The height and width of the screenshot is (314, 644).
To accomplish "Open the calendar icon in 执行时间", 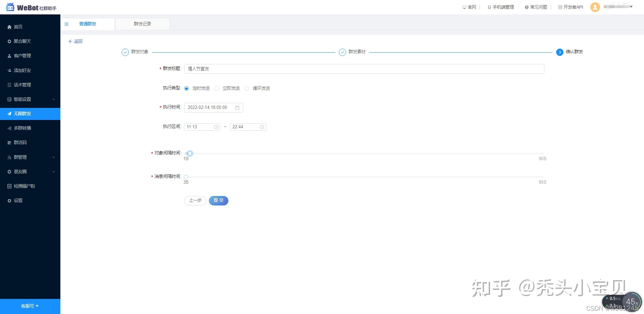I will tap(237, 108).
